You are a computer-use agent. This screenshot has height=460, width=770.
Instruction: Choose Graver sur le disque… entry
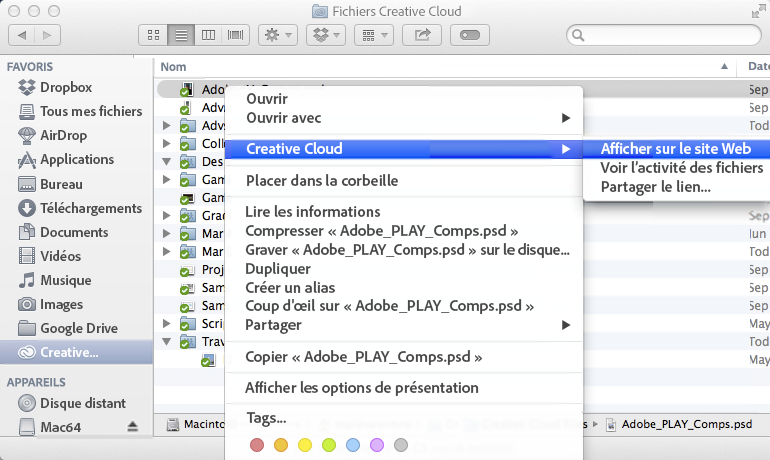[404, 250]
